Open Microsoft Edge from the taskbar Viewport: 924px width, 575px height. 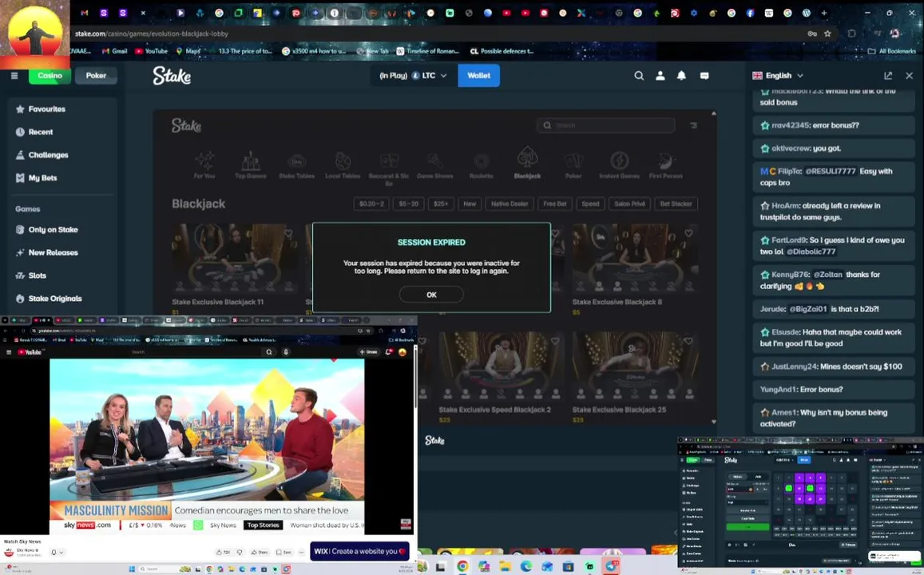click(x=526, y=566)
